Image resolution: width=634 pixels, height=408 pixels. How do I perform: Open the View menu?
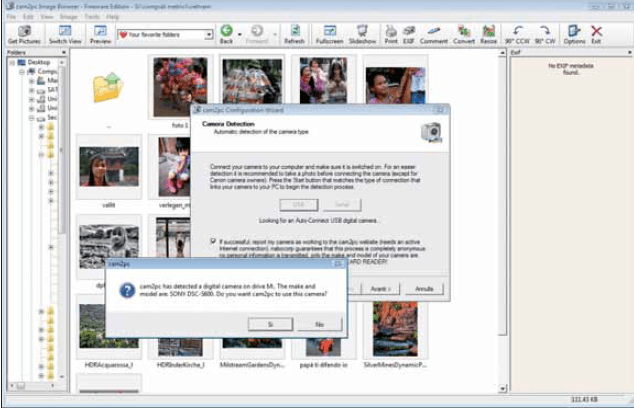[46, 17]
